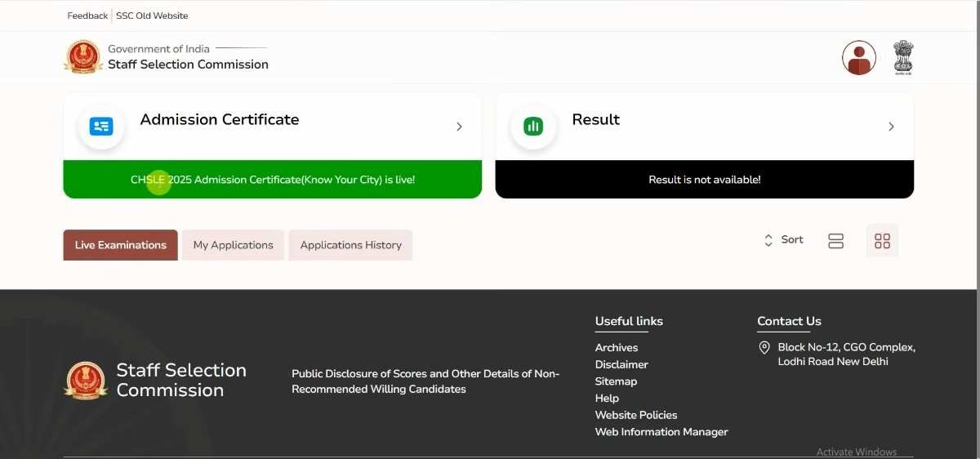
Task: Expand the Admission Certificate chevron arrow
Action: coord(459,127)
